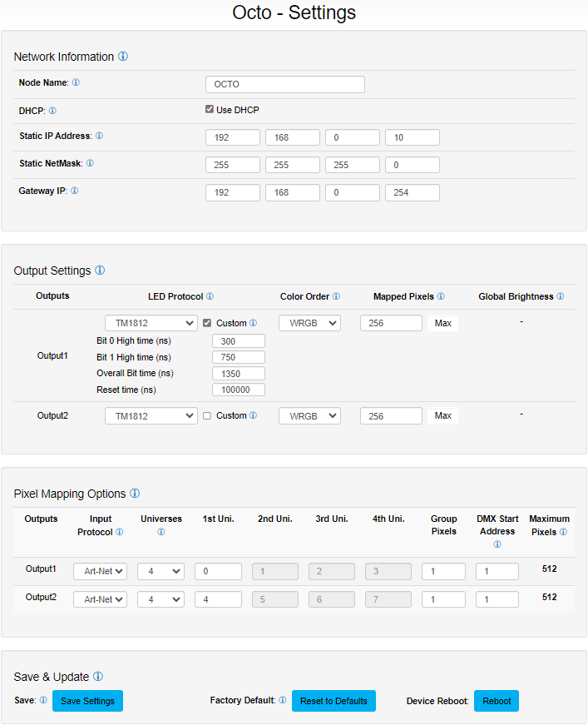Click the third Static NetMask octet field
Image resolution: width=588 pixels, height=725 pixels.
(x=353, y=165)
